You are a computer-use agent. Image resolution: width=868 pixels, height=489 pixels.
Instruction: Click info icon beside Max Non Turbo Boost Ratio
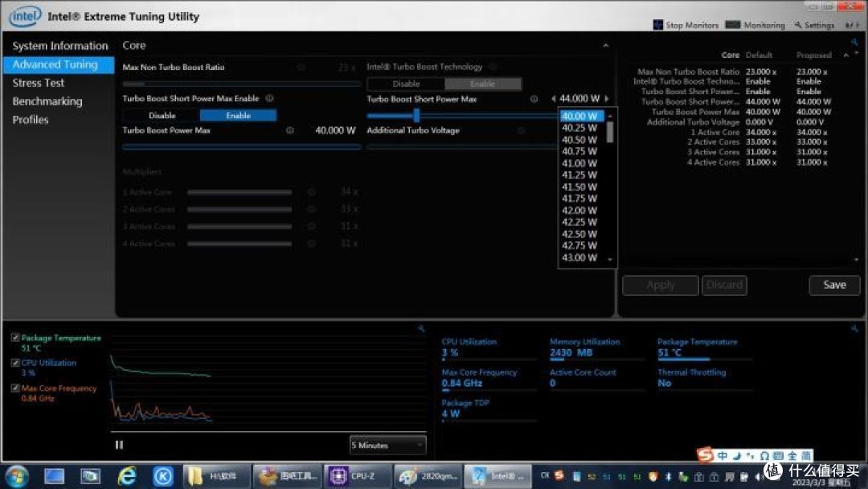pyautogui.click(x=301, y=67)
